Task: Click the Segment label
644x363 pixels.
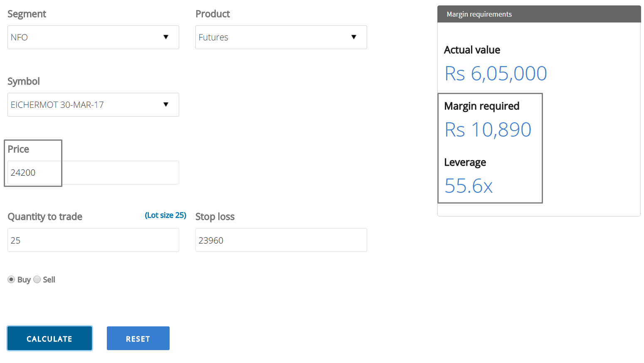Action: click(27, 14)
